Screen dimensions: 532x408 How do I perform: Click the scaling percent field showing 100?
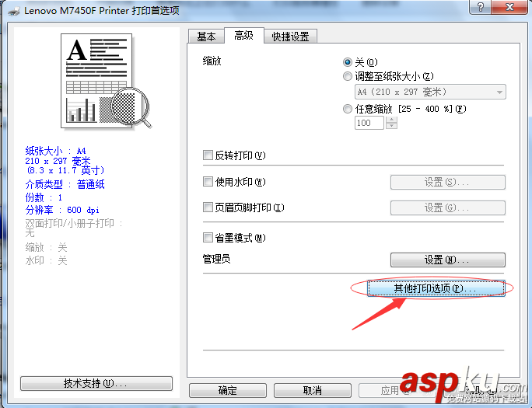(369, 123)
